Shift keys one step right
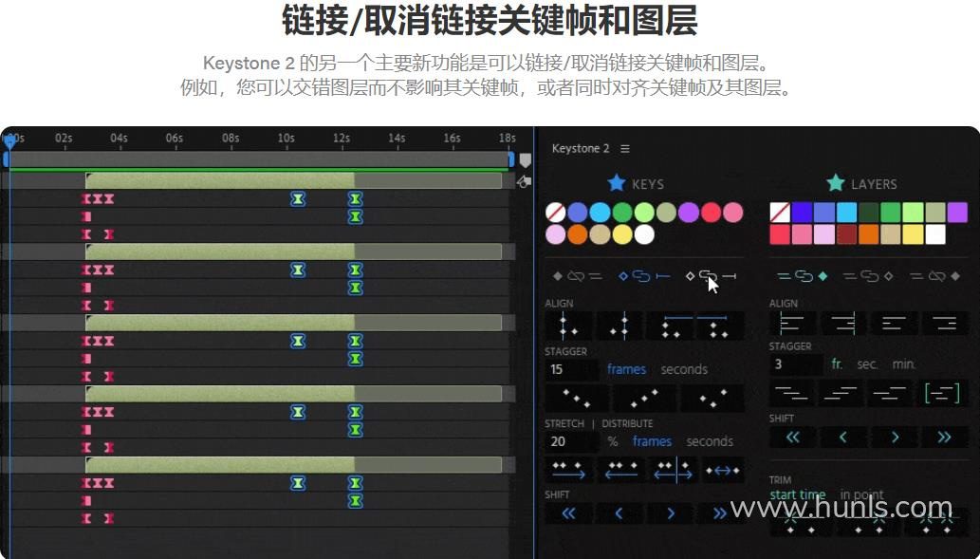The height and width of the screenshot is (559, 980). click(671, 513)
